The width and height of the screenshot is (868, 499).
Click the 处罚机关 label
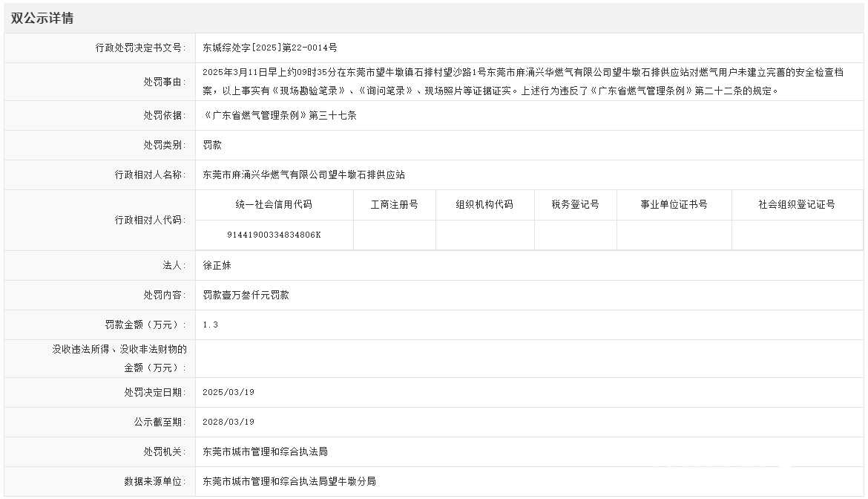165,452
